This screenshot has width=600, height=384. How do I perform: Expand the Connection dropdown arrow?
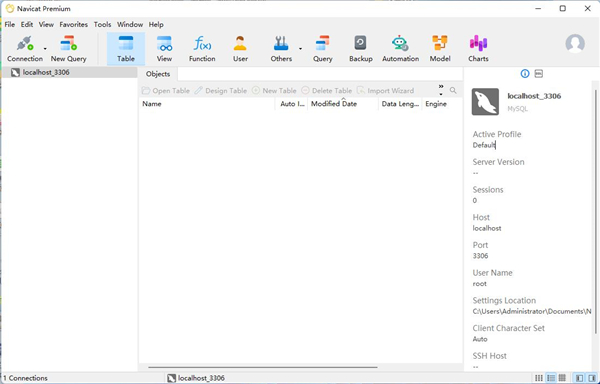click(45, 49)
